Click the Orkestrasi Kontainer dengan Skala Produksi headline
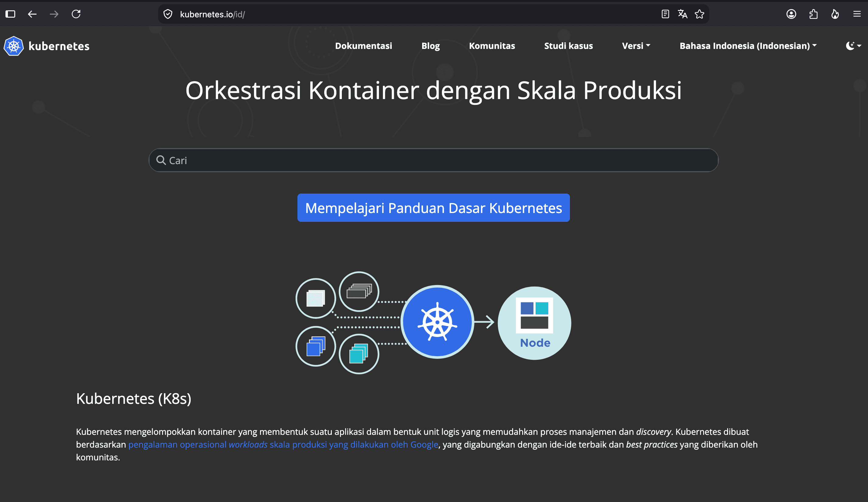This screenshot has height=502, width=868. tap(433, 91)
